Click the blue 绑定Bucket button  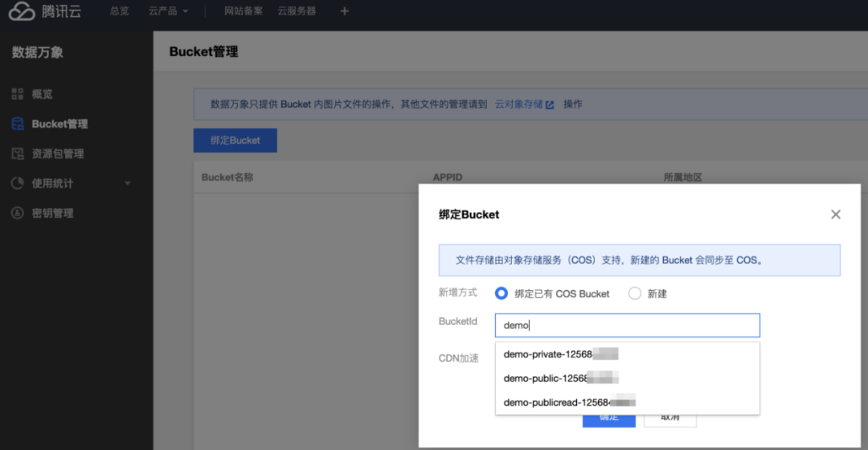tap(235, 141)
